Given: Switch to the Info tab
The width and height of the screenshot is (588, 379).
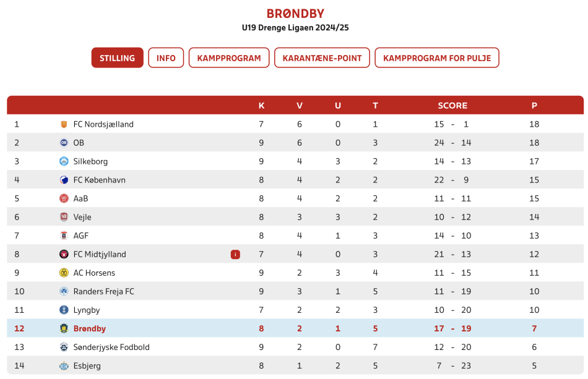Looking at the screenshot, I should pos(166,57).
